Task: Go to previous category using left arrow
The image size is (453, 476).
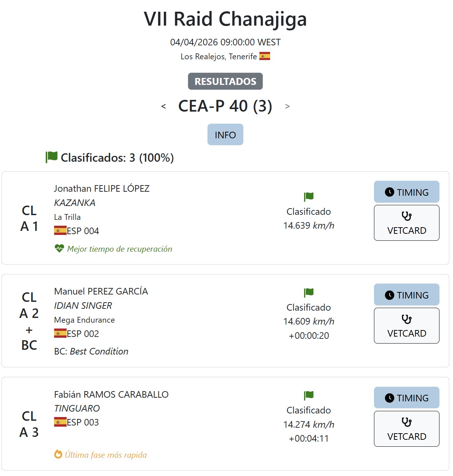Action: pos(164,106)
